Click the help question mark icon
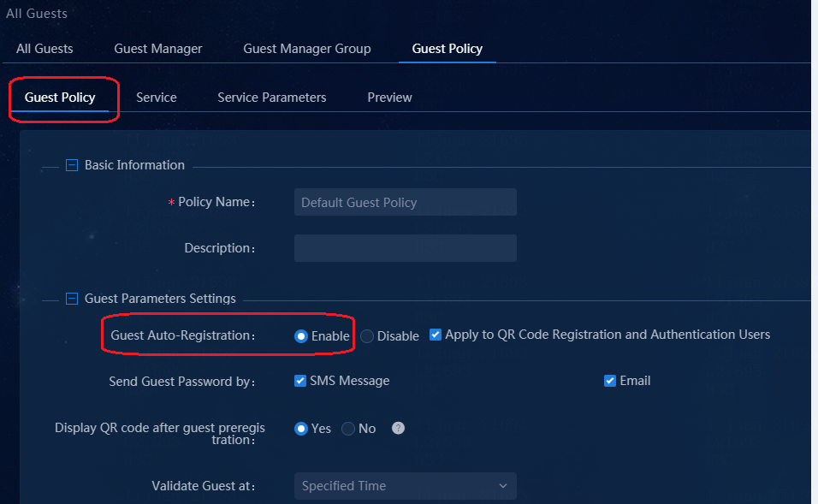Screen dimensions: 818x504 tap(398, 429)
